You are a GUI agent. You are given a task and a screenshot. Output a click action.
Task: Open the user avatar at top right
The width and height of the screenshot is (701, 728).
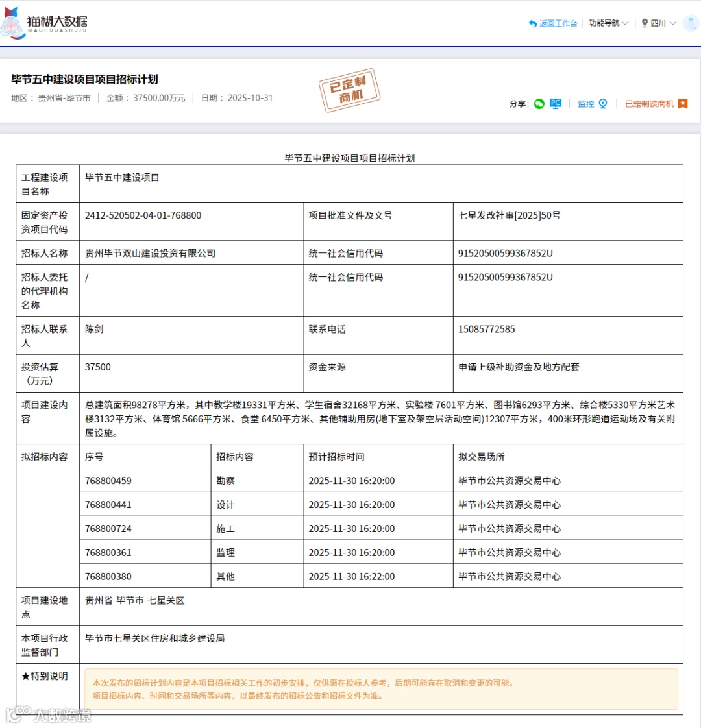691,23
